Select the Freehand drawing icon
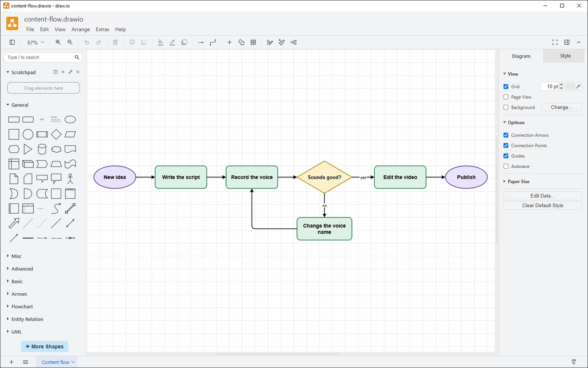588x368 pixels. [x=270, y=42]
